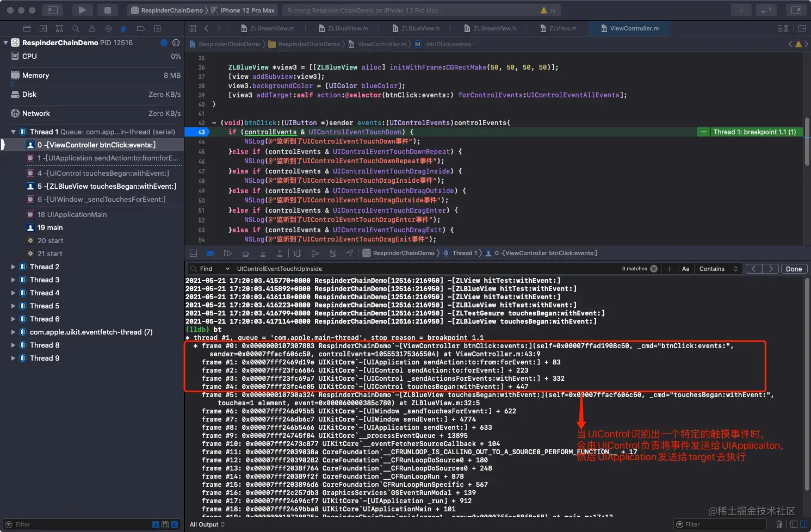Step into the function
The height and width of the screenshot is (532, 811).
point(263,253)
